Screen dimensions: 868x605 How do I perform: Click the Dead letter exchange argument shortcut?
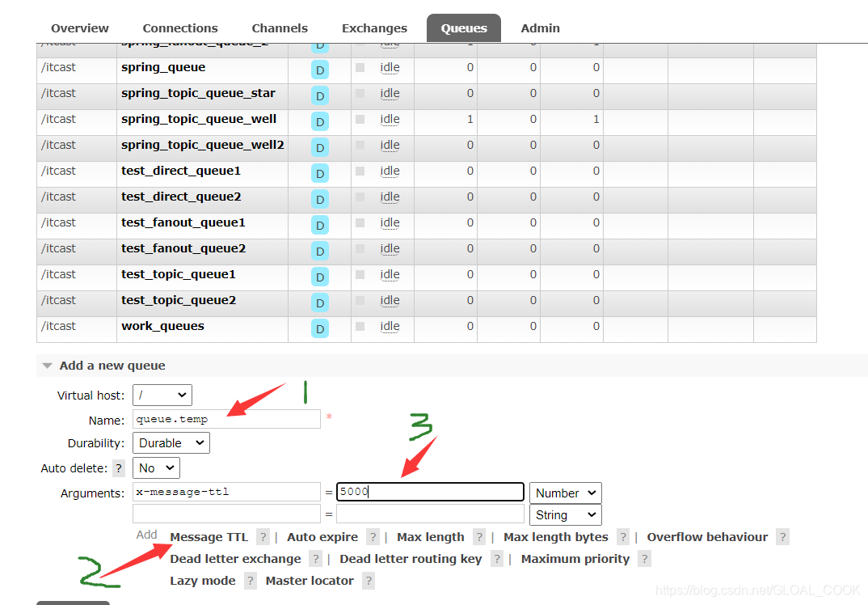click(x=235, y=558)
